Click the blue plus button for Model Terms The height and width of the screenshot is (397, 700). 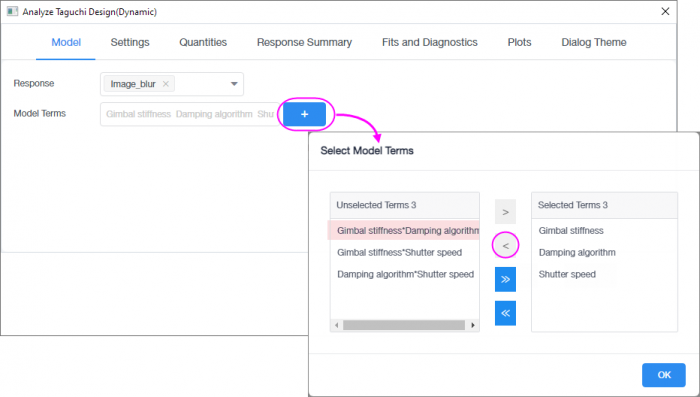(304, 114)
